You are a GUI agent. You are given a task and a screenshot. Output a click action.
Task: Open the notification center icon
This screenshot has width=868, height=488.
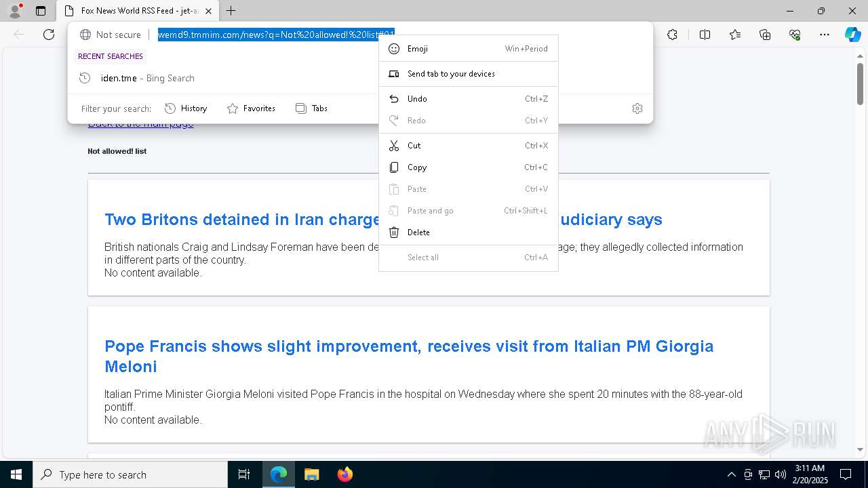pos(846,474)
